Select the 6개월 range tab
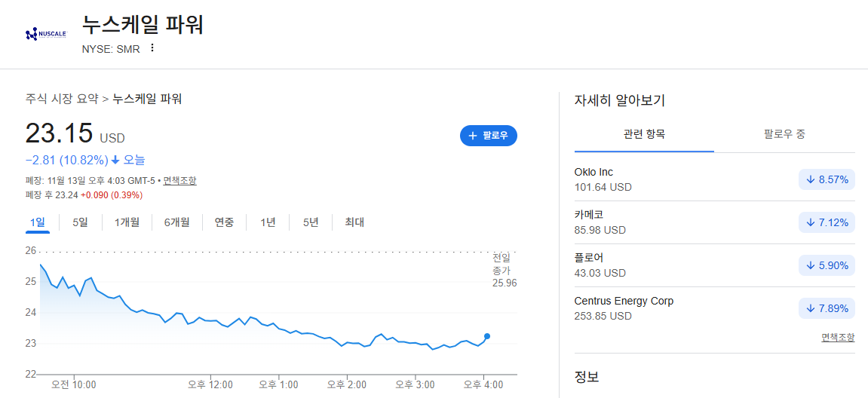The height and width of the screenshot is (398, 868). (x=176, y=222)
